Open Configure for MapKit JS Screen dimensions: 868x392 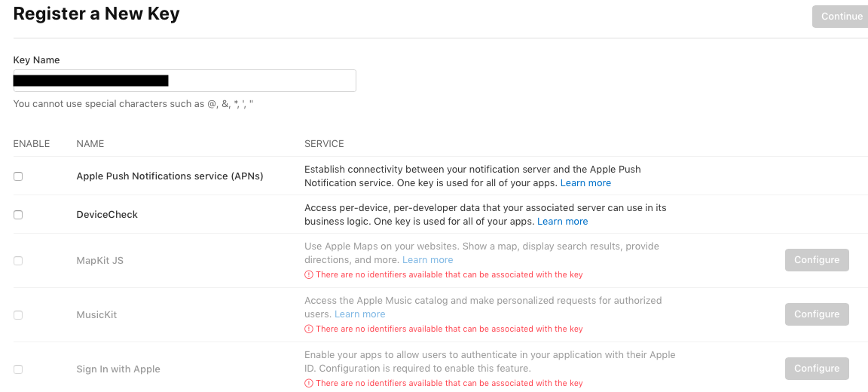[817, 259]
